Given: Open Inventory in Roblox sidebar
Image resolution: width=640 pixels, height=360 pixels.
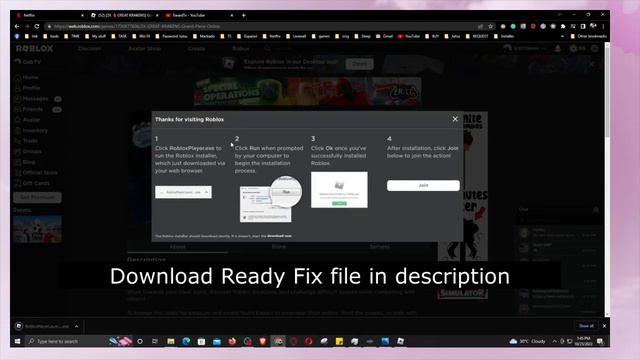Looking at the screenshot, I should click(31, 131).
